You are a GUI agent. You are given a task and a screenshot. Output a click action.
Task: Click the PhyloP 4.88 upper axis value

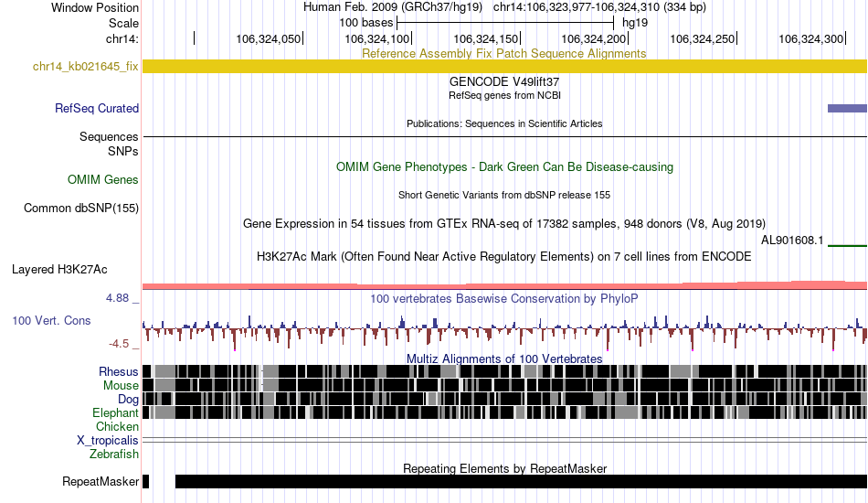pyautogui.click(x=117, y=298)
